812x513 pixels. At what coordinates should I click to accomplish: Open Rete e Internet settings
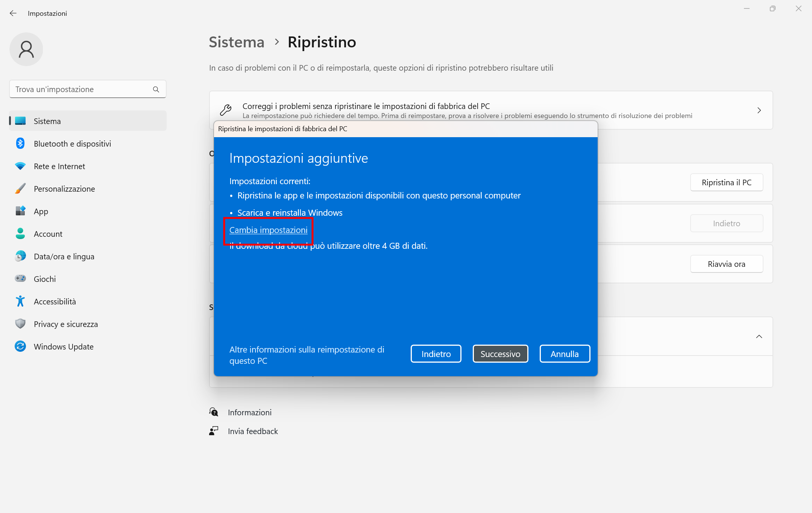59,166
